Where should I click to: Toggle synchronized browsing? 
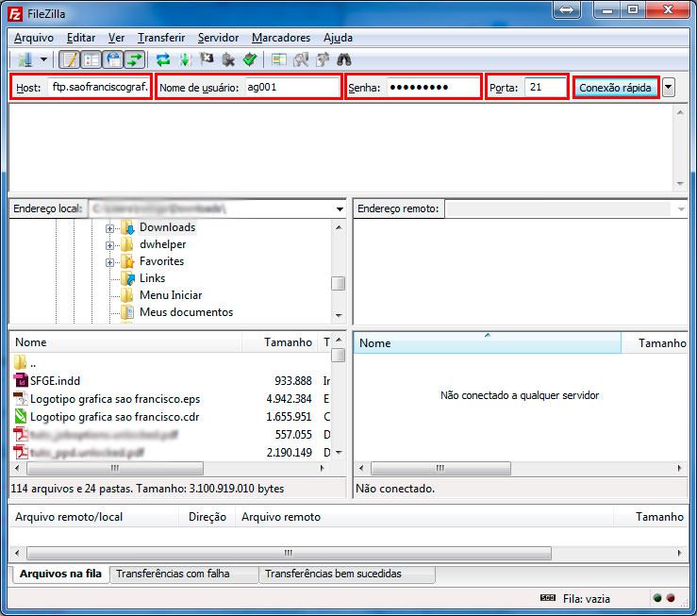pyautogui.click(x=323, y=59)
